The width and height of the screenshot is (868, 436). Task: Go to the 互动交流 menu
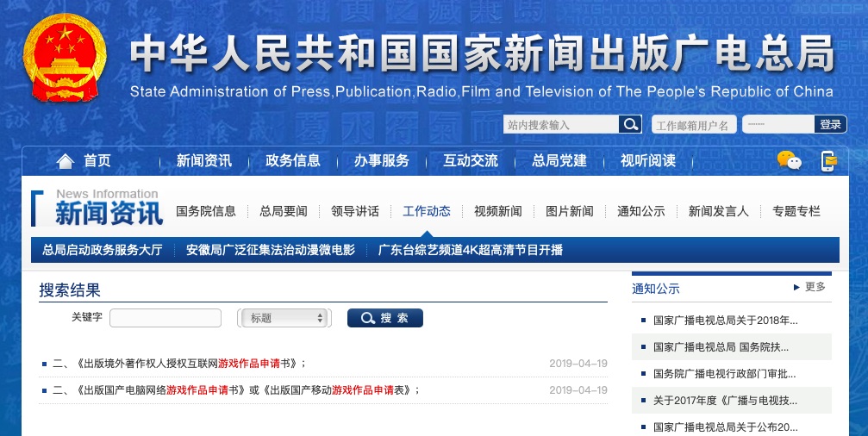pyautogui.click(x=470, y=161)
